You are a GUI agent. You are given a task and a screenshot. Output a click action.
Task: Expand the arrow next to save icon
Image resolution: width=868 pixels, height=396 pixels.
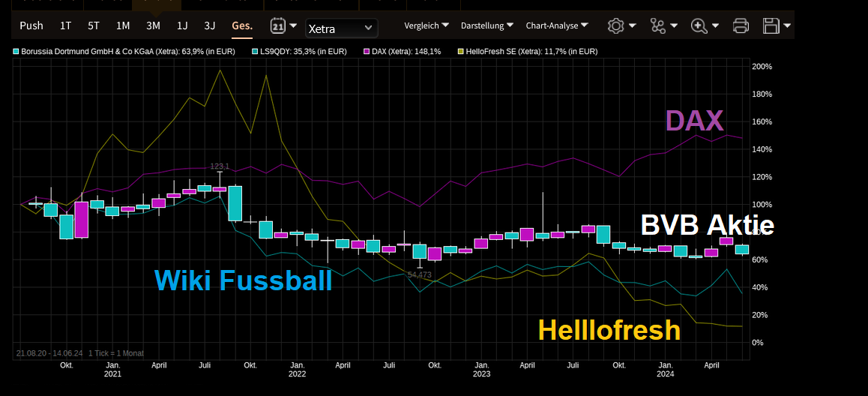tap(786, 25)
